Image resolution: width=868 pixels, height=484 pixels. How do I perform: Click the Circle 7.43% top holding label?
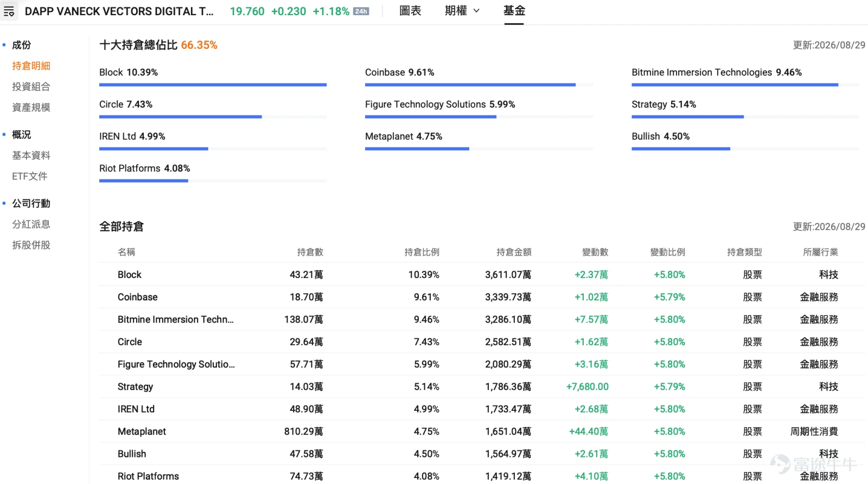126,104
